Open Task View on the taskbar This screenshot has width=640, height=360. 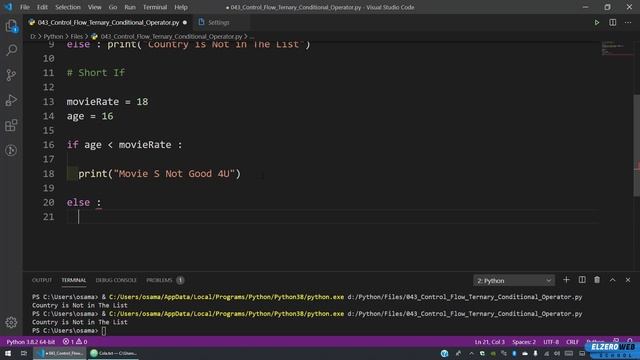coord(24,353)
